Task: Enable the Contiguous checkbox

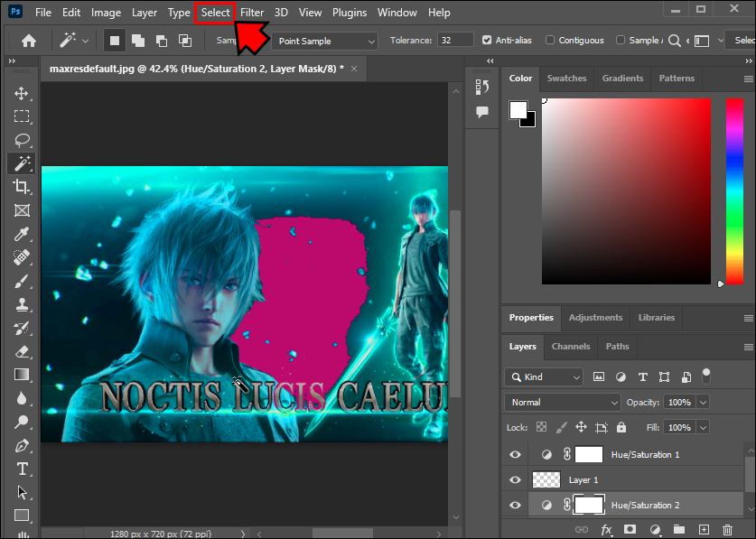Action: pyautogui.click(x=548, y=41)
